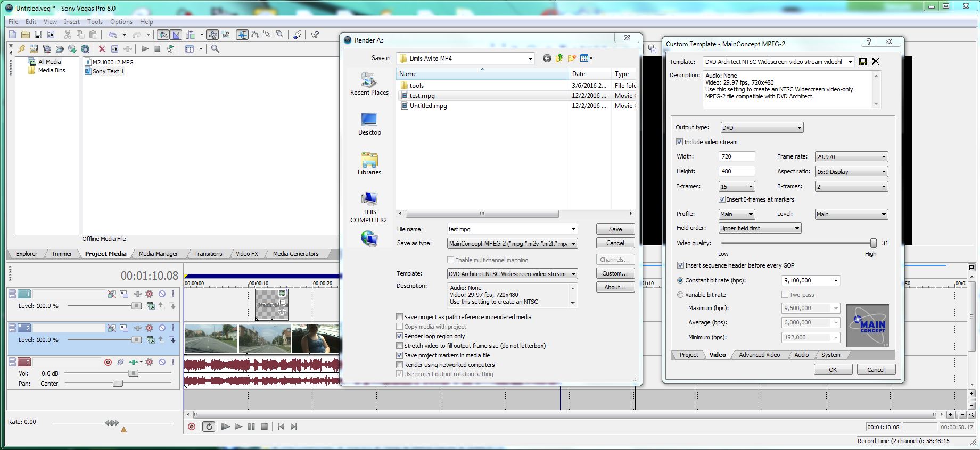Viewport: 980px width, 450px height.
Task: Uncheck Insert sequence header before every GOP
Action: pos(680,265)
